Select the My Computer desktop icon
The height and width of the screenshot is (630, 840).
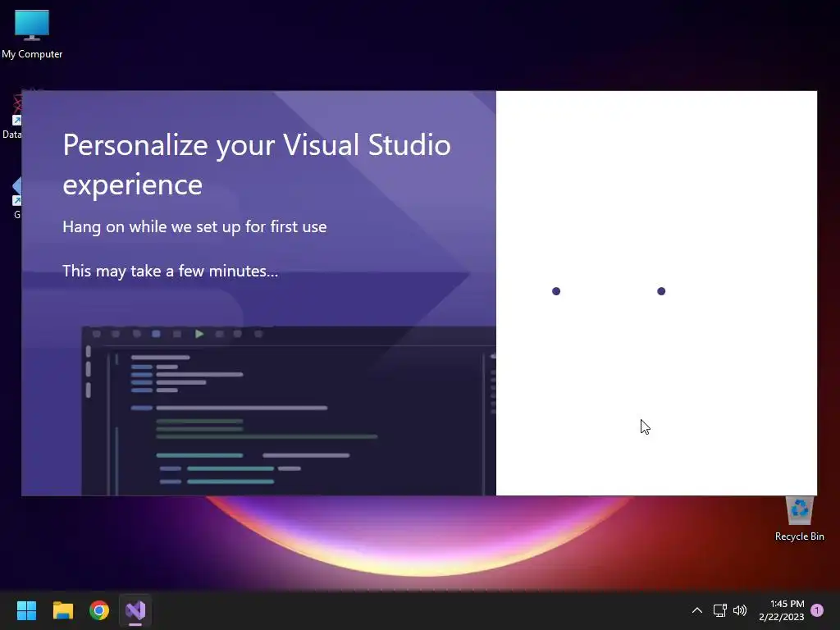pos(32,34)
